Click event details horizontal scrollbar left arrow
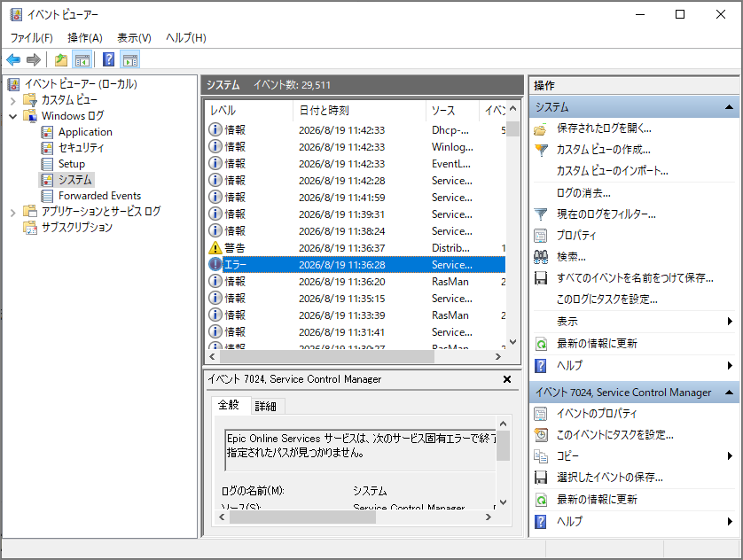743x560 pixels. [x=222, y=517]
